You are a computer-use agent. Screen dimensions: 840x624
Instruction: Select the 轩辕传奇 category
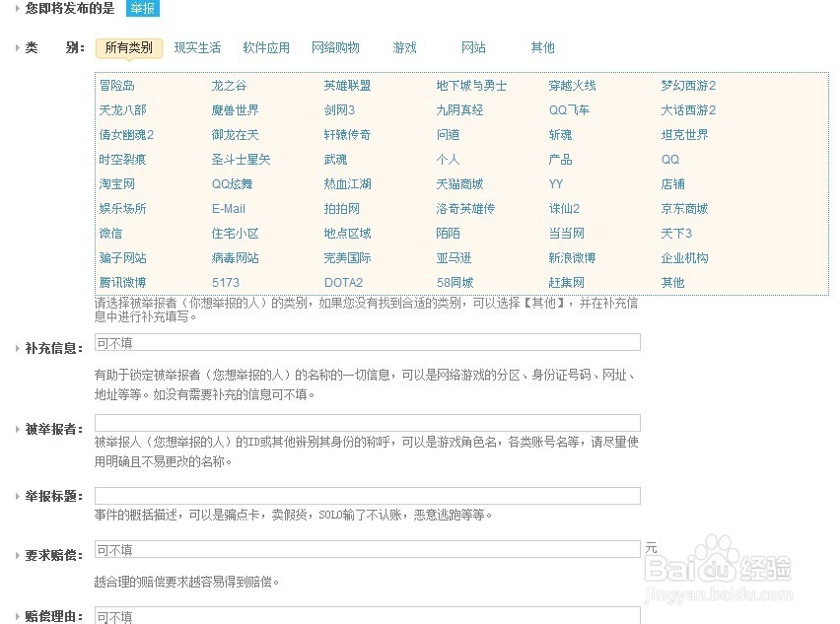pyautogui.click(x=347, y=135)
